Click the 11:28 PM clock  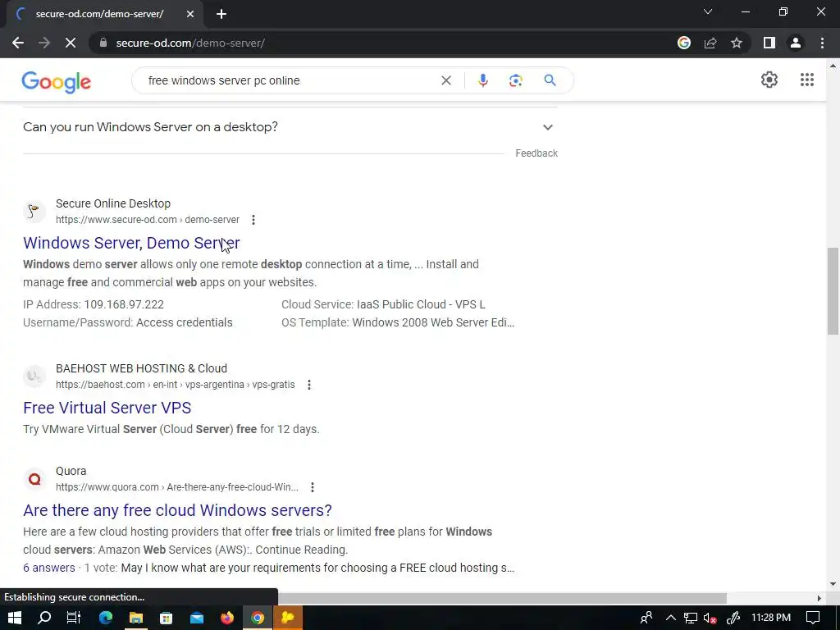tap(771, 618)
